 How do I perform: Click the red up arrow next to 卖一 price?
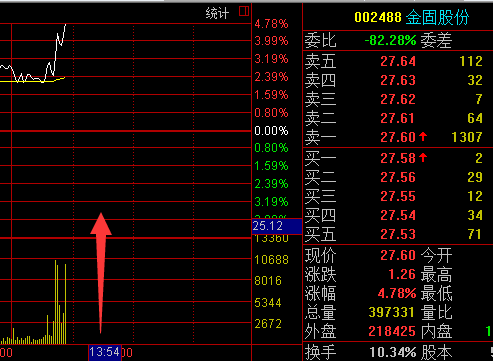423,137
